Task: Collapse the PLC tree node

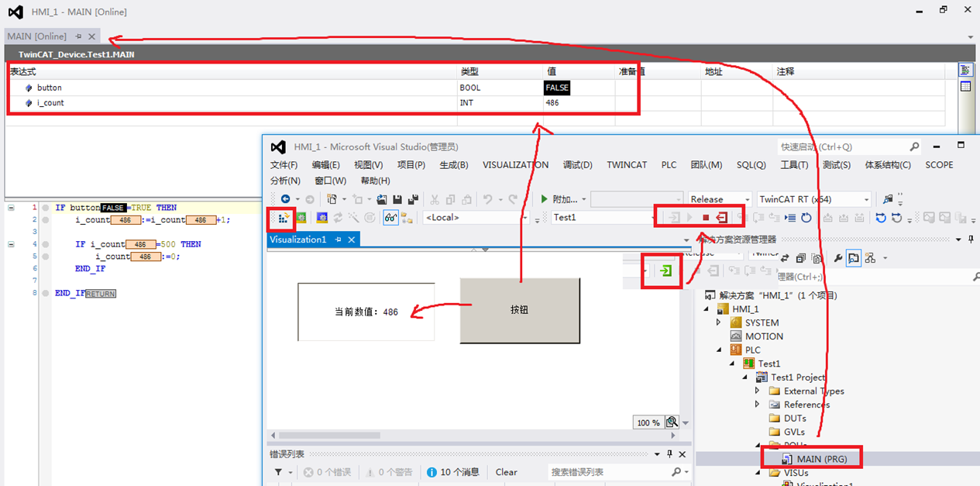Action: 719,350
